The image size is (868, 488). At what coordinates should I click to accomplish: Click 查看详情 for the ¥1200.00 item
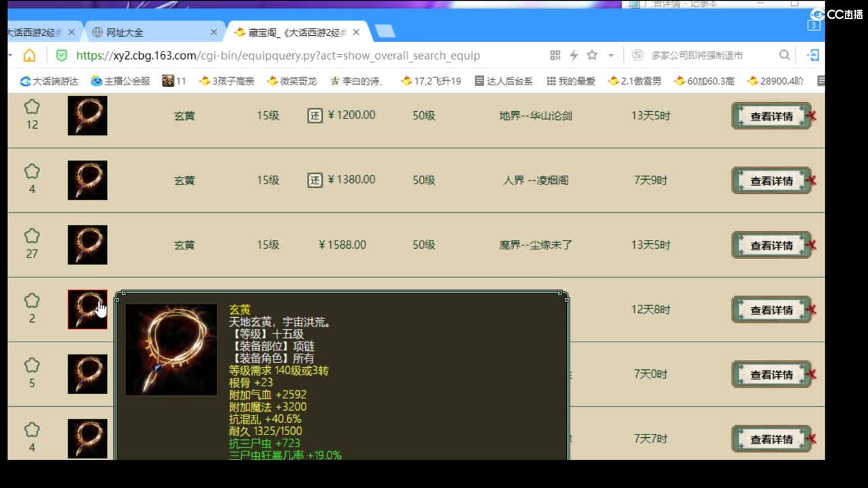point(772,116)
